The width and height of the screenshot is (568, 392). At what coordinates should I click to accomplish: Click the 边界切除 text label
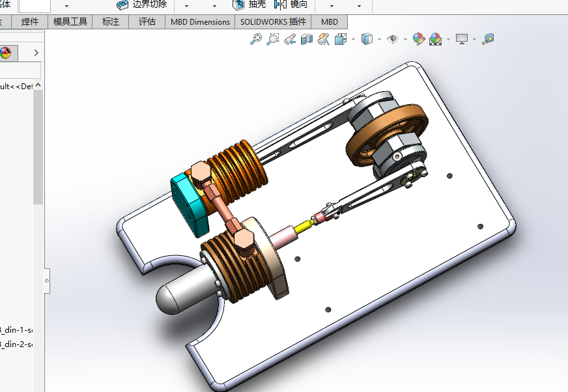[150, 5]
